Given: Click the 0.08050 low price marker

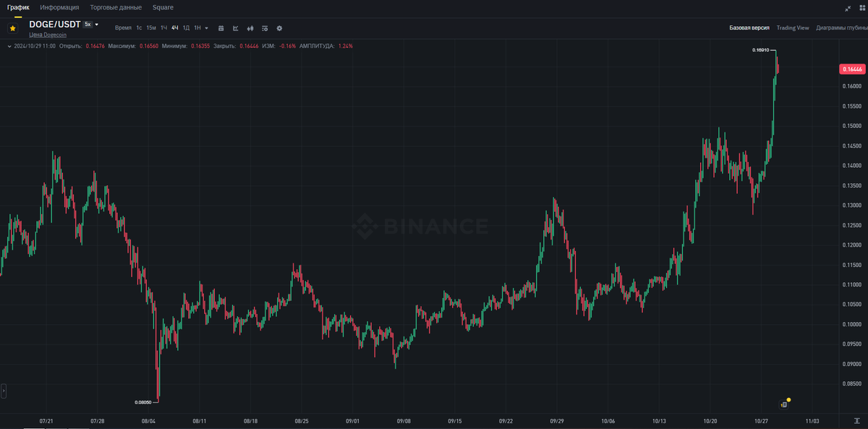Looking at the screenshot, I should tap(143, 402).
